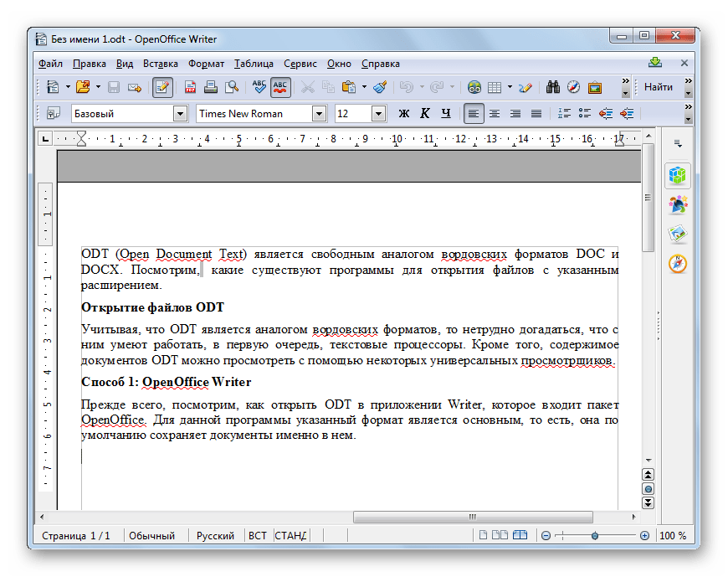
Task: Expand Table insert dropdown arrow
Action: (510, 87)
